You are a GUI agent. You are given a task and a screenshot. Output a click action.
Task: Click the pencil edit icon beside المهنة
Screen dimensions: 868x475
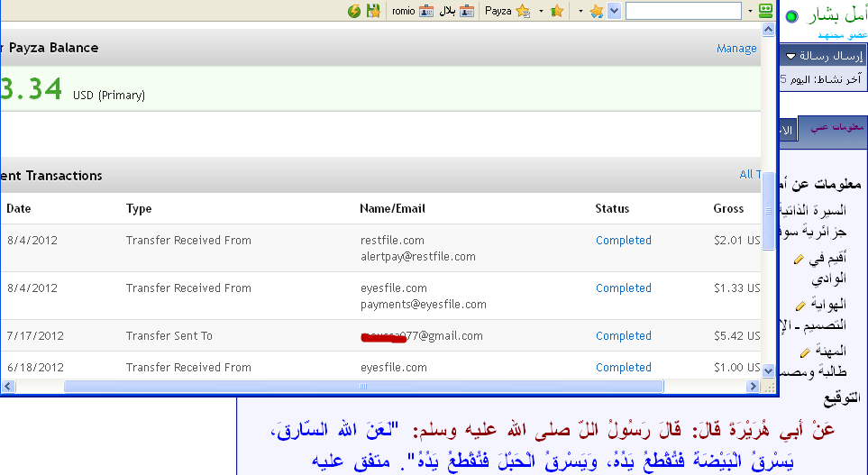pyautogui.click(x=805, y=352)
